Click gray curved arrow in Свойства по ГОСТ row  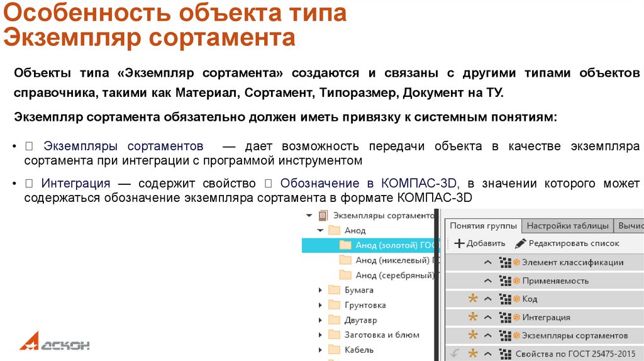[x=454, y=353]
